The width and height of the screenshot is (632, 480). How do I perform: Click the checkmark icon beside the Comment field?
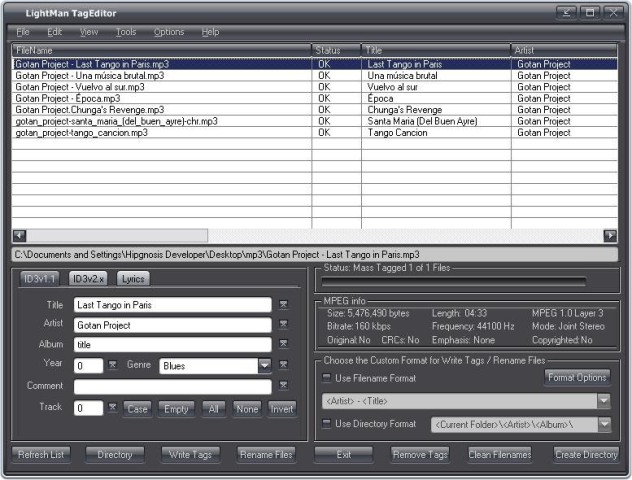pos(283,385)
